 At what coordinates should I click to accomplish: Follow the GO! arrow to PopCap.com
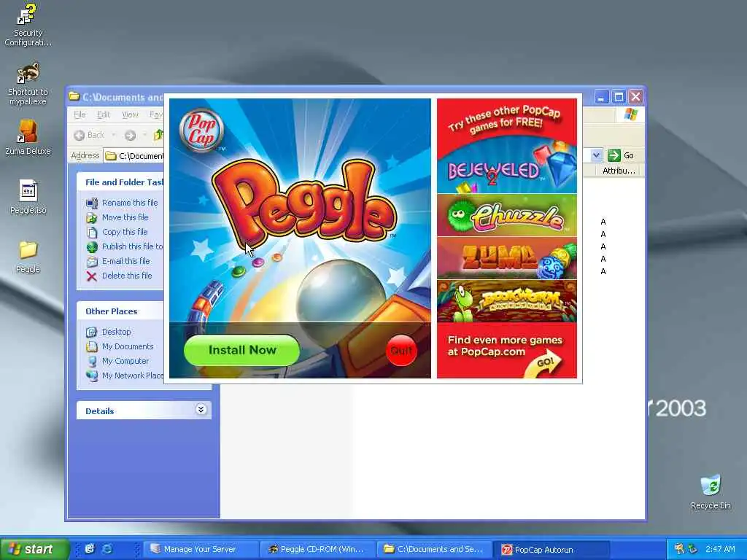click(543, 365)
